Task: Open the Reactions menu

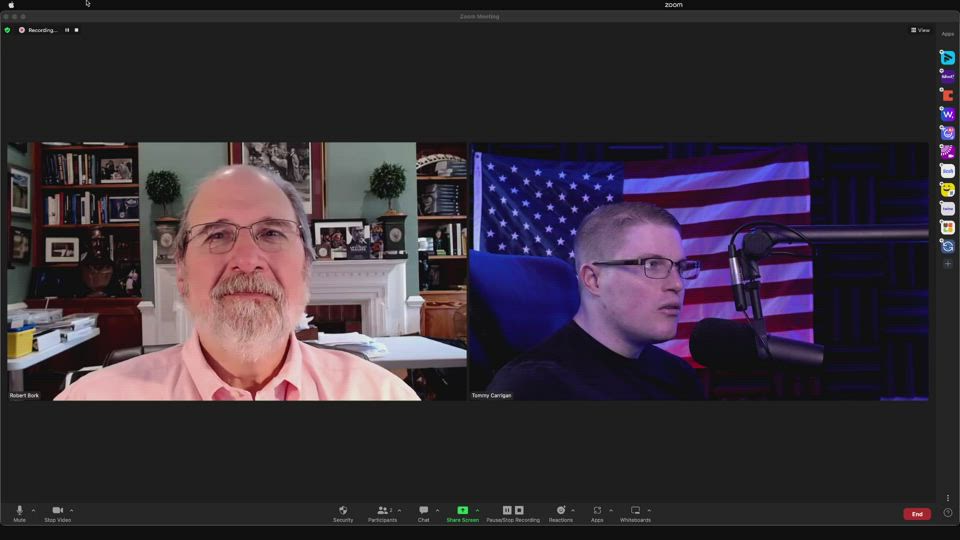Action: click(x=560, y=513)
